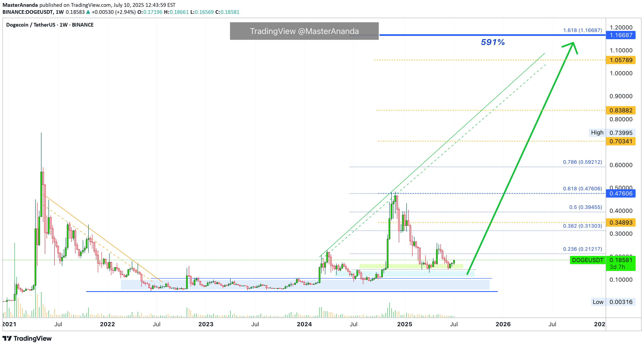Click the 0.60000 price axis value
Viewport: 644px width, 346px height.
pos(621,165)
